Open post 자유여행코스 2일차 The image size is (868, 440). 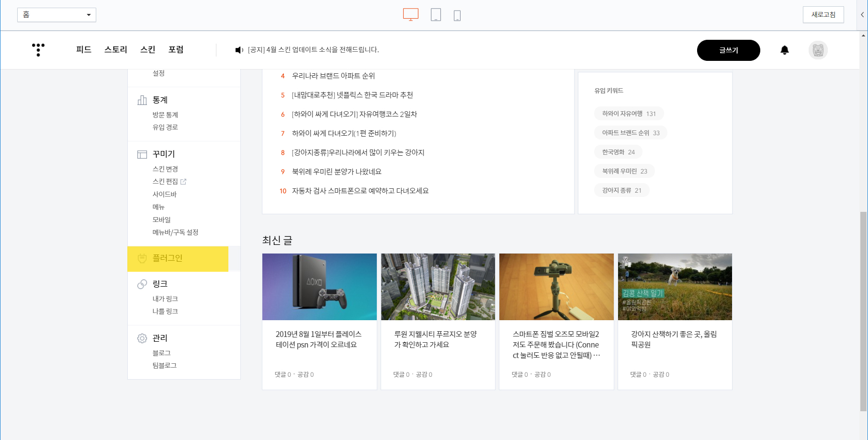point(354,114)
